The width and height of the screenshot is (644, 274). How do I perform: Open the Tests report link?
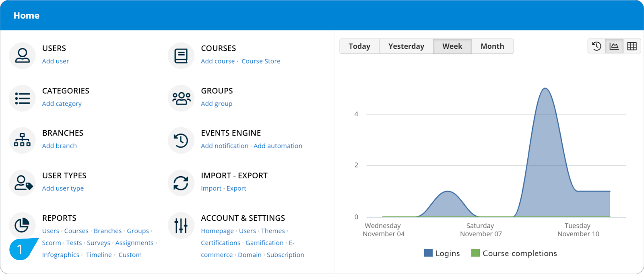(74, 243)
